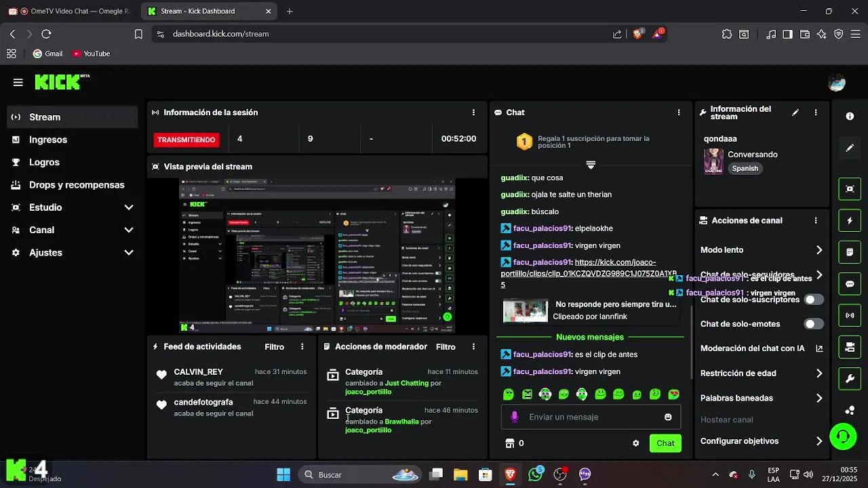This screenshot has height=488, width=868.
Task: Toggle Chat de solo-emotes switch
Action: point(814,324)
